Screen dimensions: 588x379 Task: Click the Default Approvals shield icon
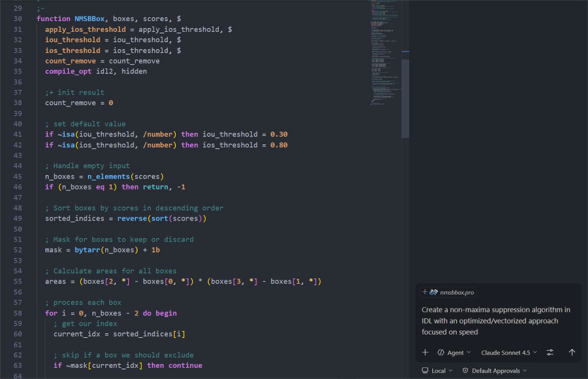(x=465, y=371)
